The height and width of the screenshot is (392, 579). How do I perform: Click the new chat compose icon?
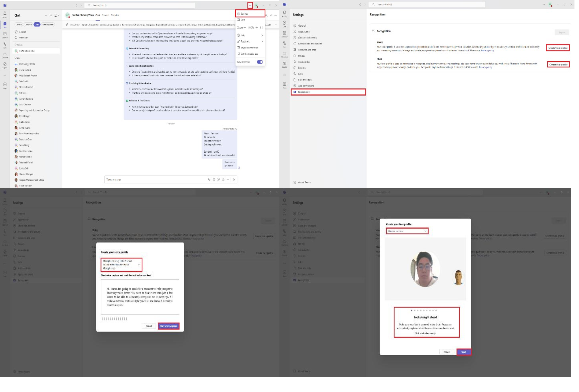56,15
